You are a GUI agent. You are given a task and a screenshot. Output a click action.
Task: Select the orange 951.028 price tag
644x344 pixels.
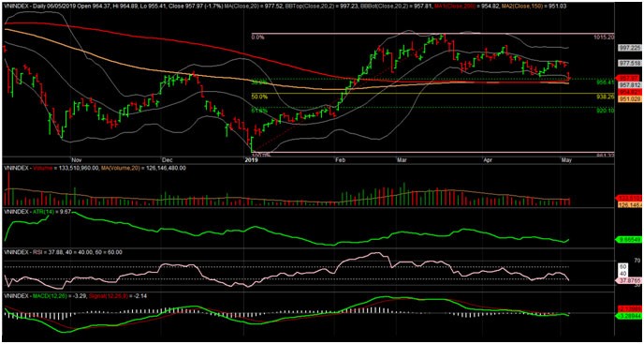pyautogui.click(x=629, y=99)
